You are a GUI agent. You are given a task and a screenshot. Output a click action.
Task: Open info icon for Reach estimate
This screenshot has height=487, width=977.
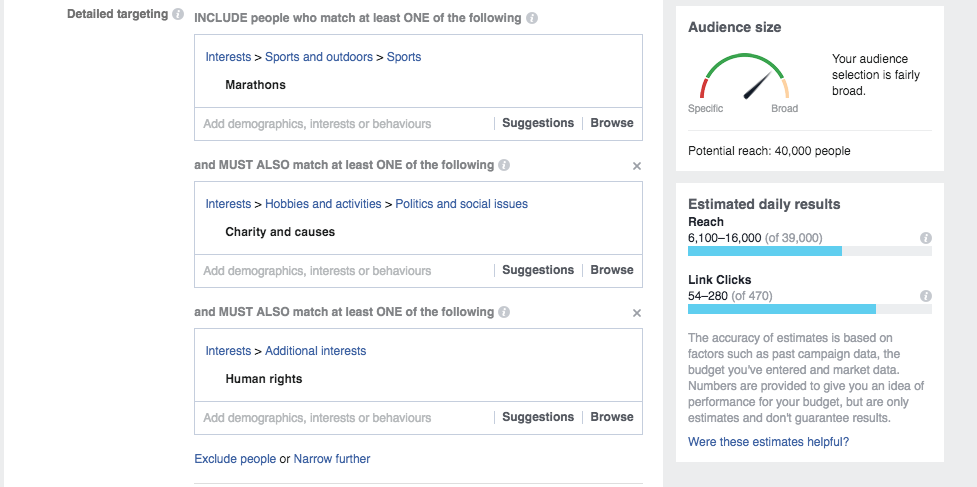click(926, 238)
